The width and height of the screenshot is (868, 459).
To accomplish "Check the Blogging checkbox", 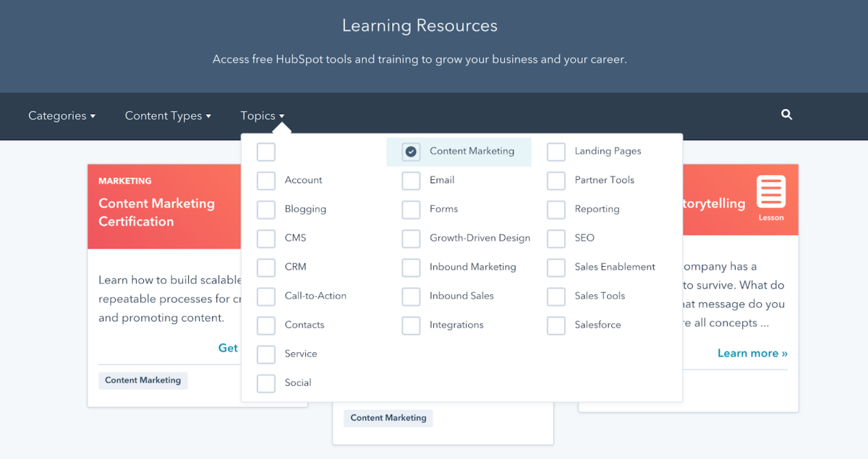I will (266, 210).
